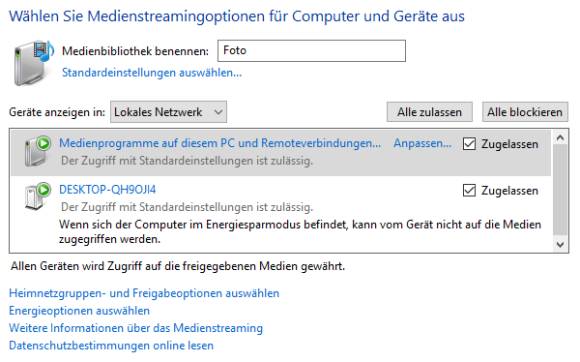580x362 pixels.
Task: Open the Lokales Netzwerk dropdown
Action: click(168, 112)
